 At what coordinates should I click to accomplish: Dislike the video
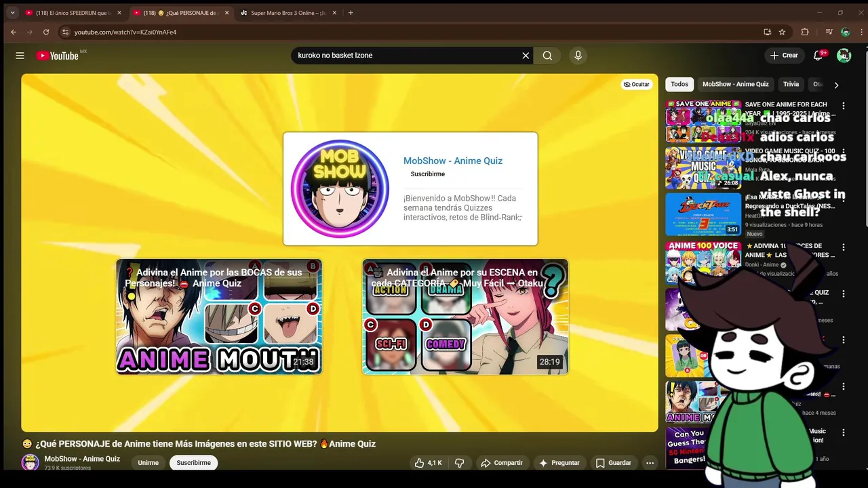459,463
